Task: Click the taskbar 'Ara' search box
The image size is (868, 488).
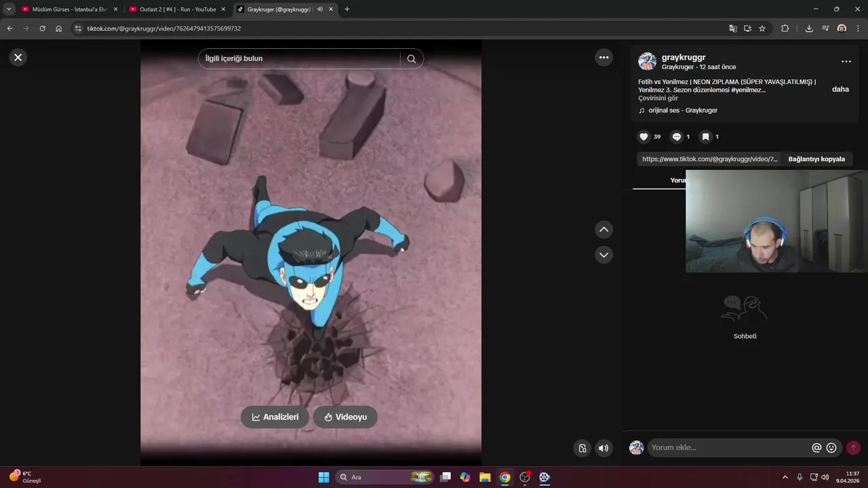Action: tap(384, 477)
